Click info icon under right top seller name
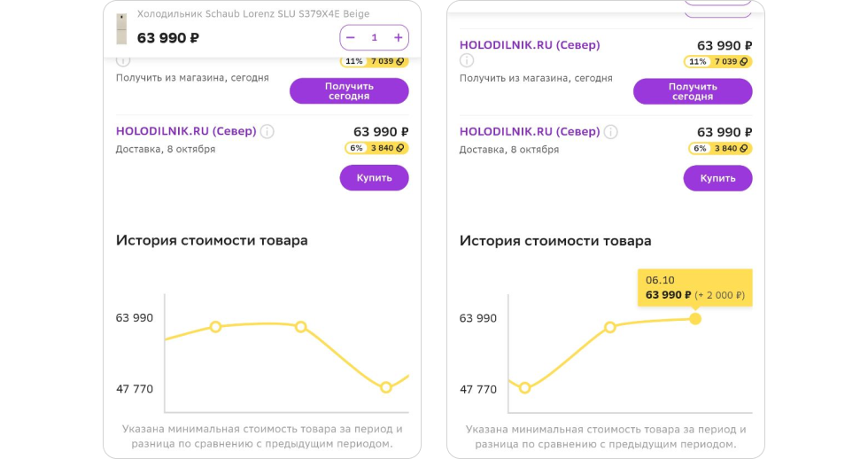This screenshot has height=459, width=868. [x=467, y=60]
